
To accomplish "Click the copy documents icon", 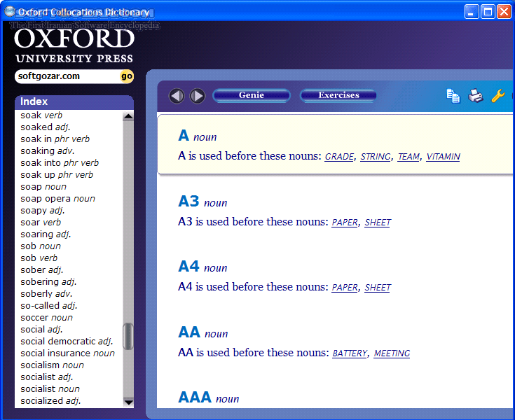I will 453,96.
